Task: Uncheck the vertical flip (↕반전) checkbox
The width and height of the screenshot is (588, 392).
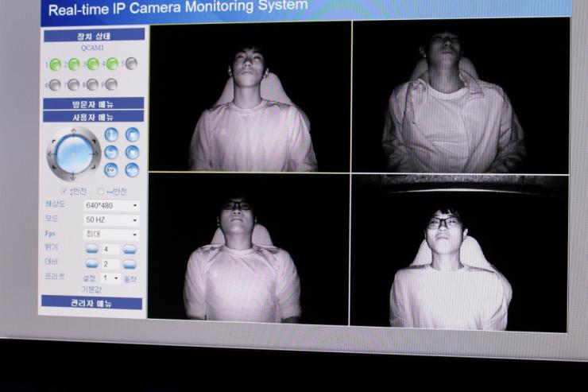Action: [64, 192]
